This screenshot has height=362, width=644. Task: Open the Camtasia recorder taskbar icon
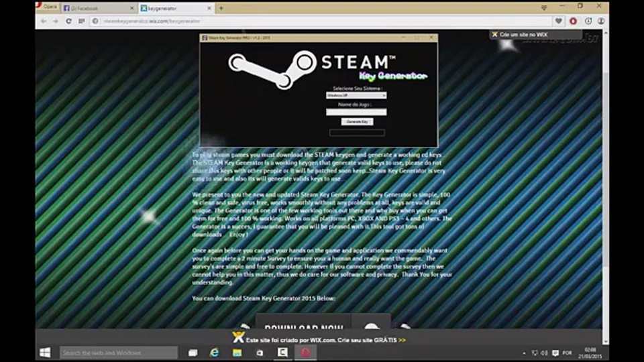(x=282, y=353)
